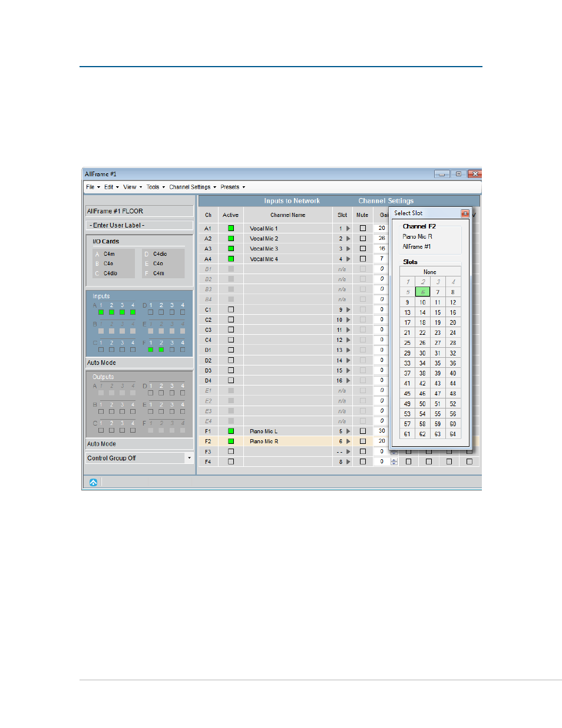Toggle Active indicator for channel F2
562x728 pixels.
pyautogui.click(x=231, y=441)
